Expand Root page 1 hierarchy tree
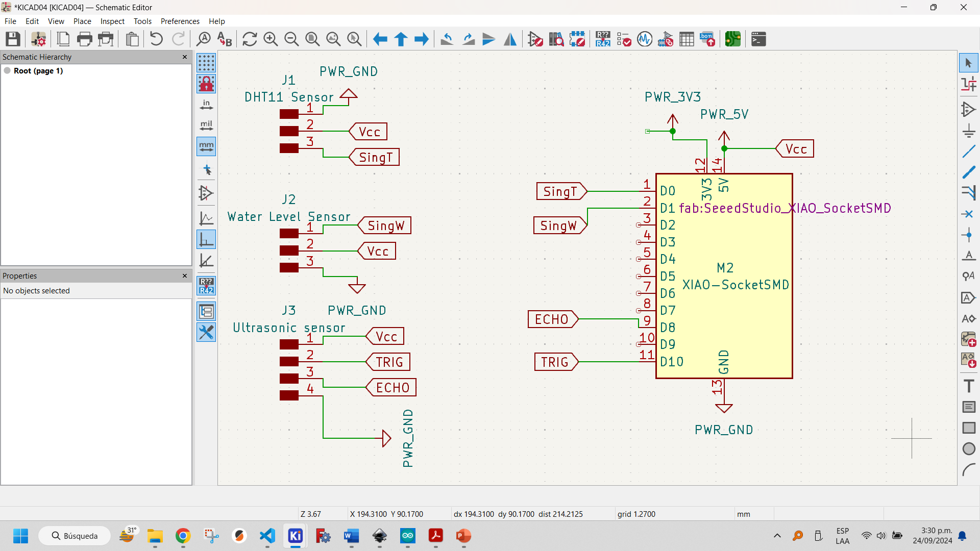 point(9,70)
